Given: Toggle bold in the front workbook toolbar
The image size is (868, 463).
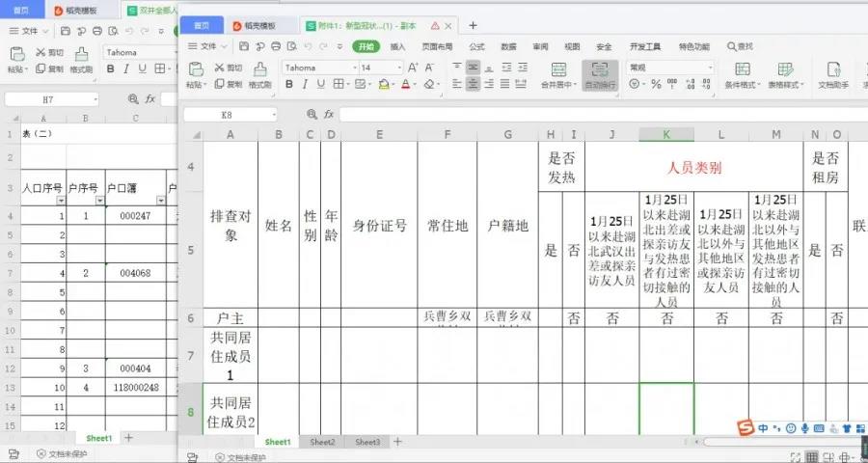Looking at the screenshot, I should click(288, 85).
